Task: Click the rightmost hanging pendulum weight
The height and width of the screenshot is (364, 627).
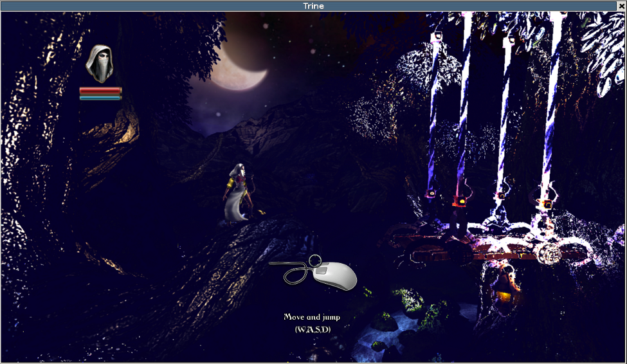Action: tap(545, 204)
